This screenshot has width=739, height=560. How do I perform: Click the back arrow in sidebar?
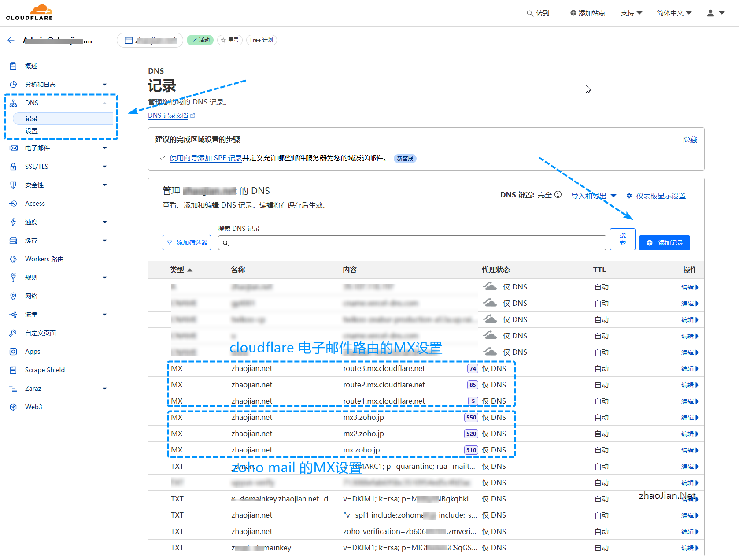pos(11,40)
